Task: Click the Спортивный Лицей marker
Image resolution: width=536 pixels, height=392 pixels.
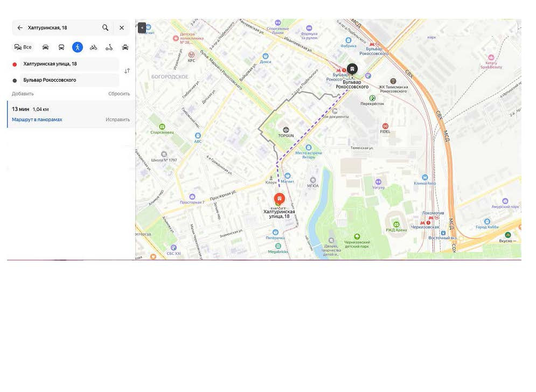Action: 278,23
